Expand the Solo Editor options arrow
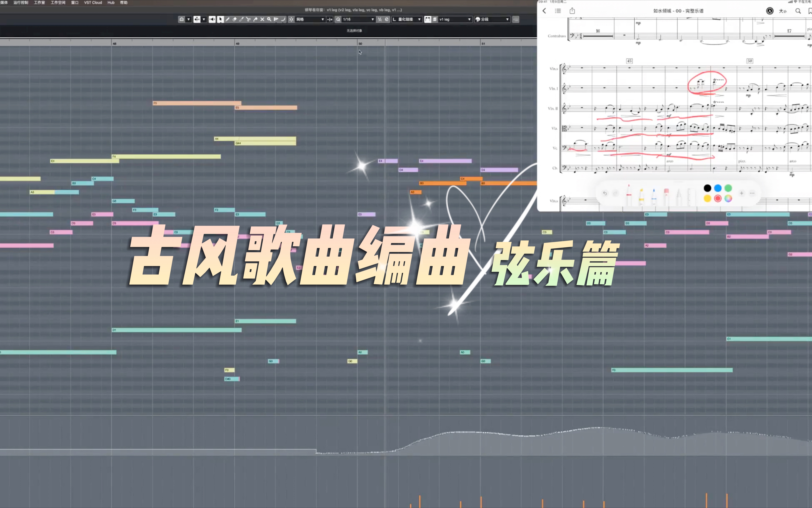812x508 pixels. coord(189,20)
